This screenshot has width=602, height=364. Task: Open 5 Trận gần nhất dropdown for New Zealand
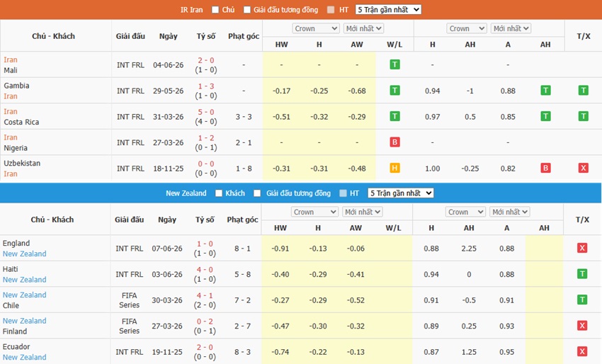click(x=401, y=193)
